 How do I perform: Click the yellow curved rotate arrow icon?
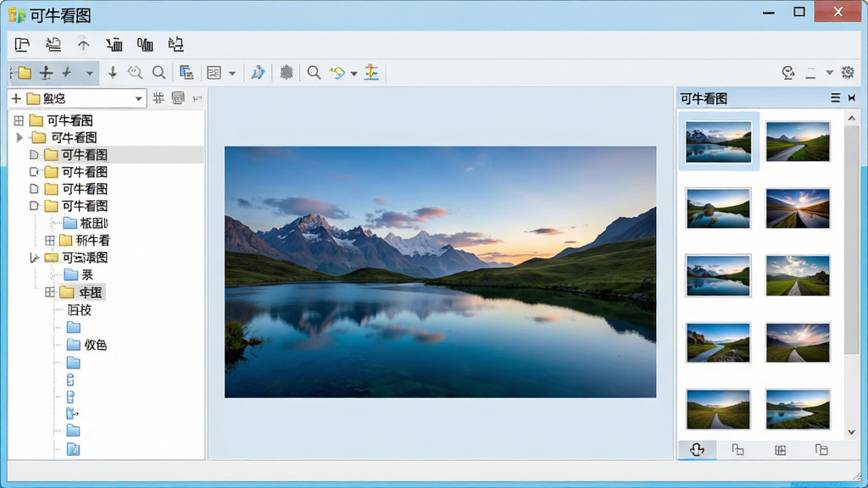coord(337,73)
